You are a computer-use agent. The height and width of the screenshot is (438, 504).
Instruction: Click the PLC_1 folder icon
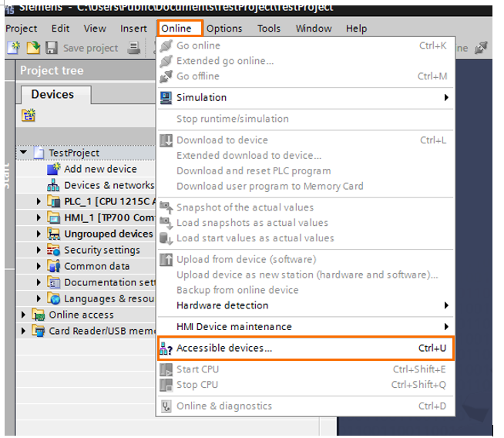pos(53,201)
